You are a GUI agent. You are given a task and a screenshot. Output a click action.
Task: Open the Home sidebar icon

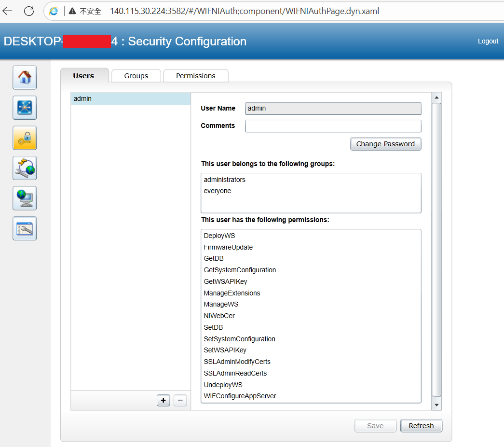[x=25, y=78]
